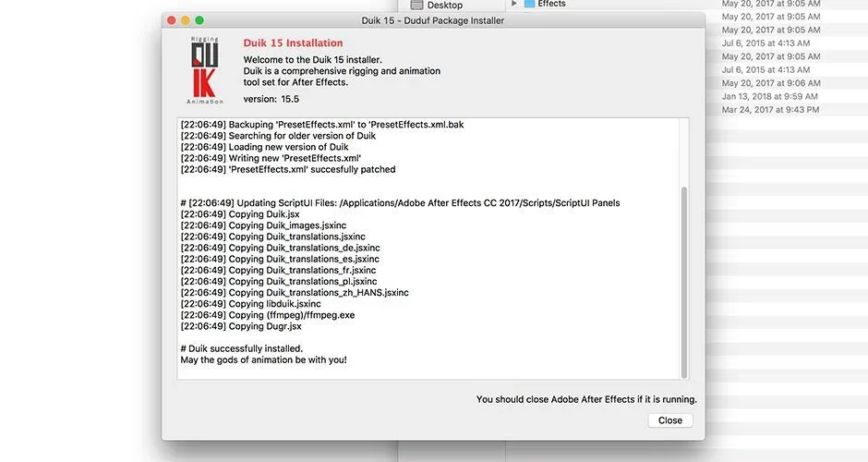The image size is (868, 462).
Task: Click the Duik Rigging Animation logo
Action: [x=205, y=70]
